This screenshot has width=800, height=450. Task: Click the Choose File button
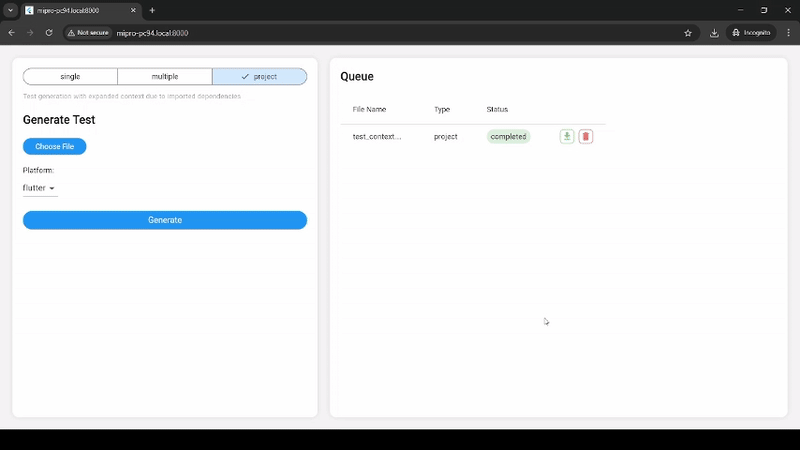(x=55, y=146)
